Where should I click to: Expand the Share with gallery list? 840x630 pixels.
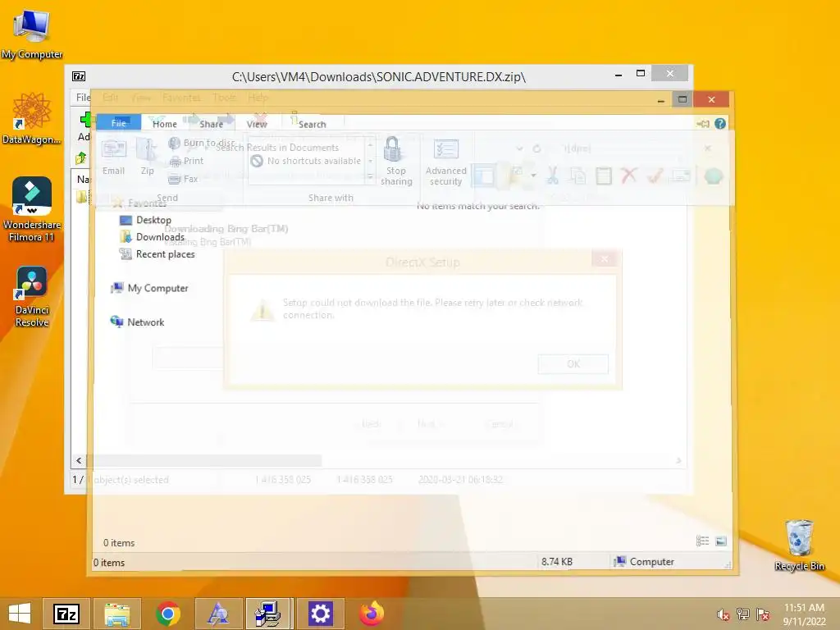pyautogui.click(x=370, y=176)
